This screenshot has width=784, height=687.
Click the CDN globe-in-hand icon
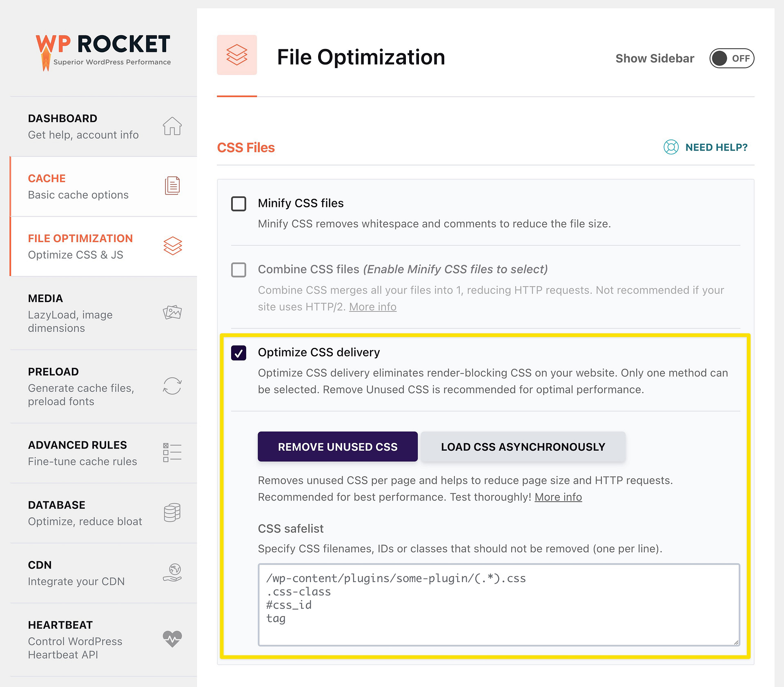tap(172, 572)
